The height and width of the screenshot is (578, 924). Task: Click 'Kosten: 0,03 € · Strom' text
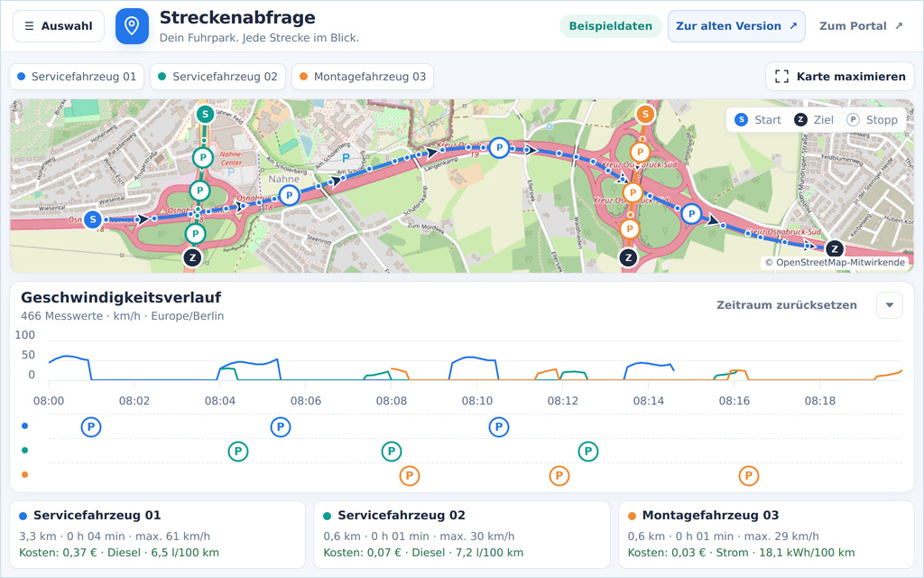coord(687,553)
